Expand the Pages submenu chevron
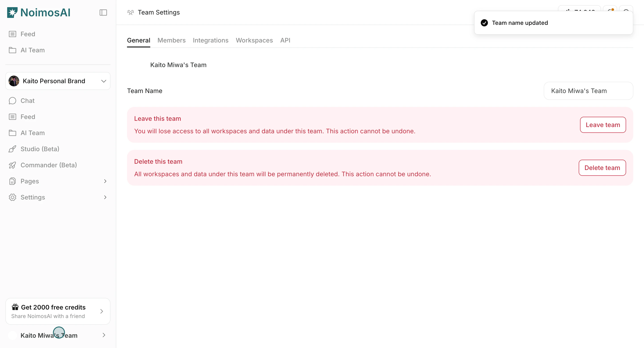The image size is (644, 348). pyautogui.click(x=105, y=181)
